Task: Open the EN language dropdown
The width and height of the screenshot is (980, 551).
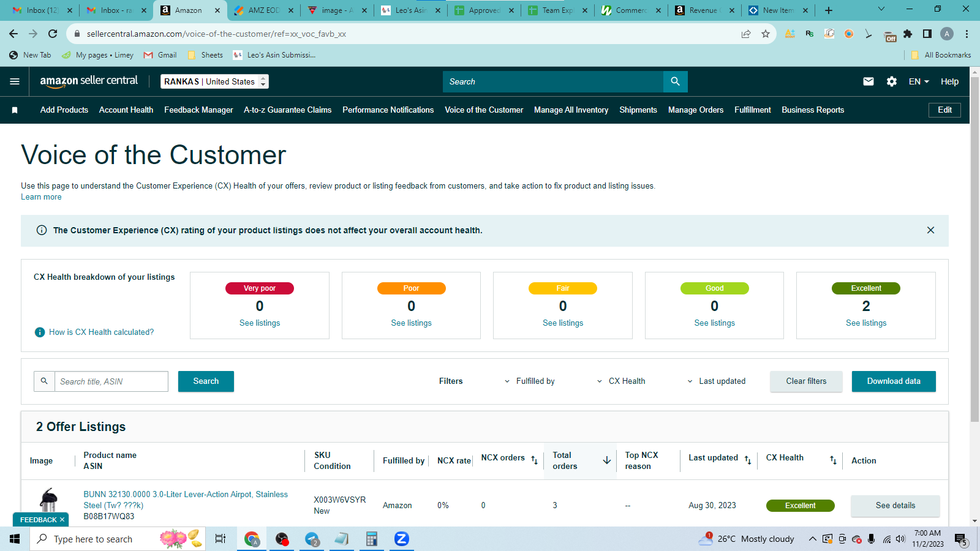Action: click(919, 81)
